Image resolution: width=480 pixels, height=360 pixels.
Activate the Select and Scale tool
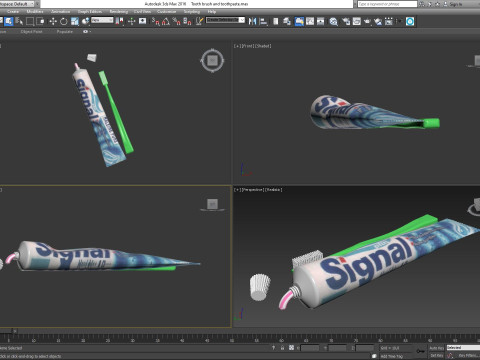point(75,21)
